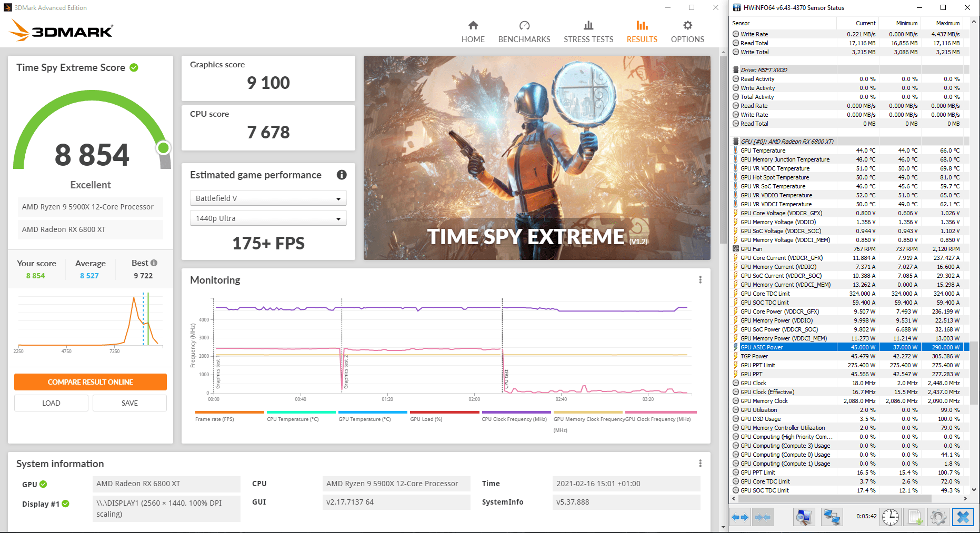Click HWiNFO shrink columns arrows icon
This screenshot has height=533, width=980.
point(763,517)
